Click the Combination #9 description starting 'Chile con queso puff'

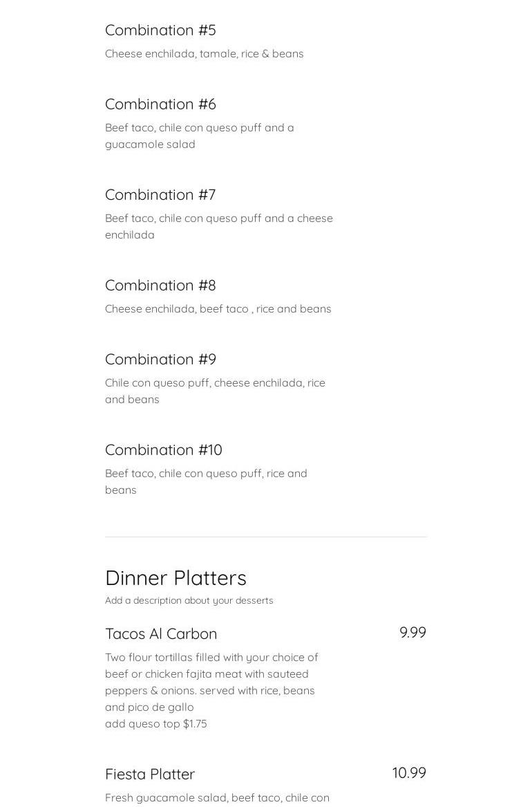[215, 391]
